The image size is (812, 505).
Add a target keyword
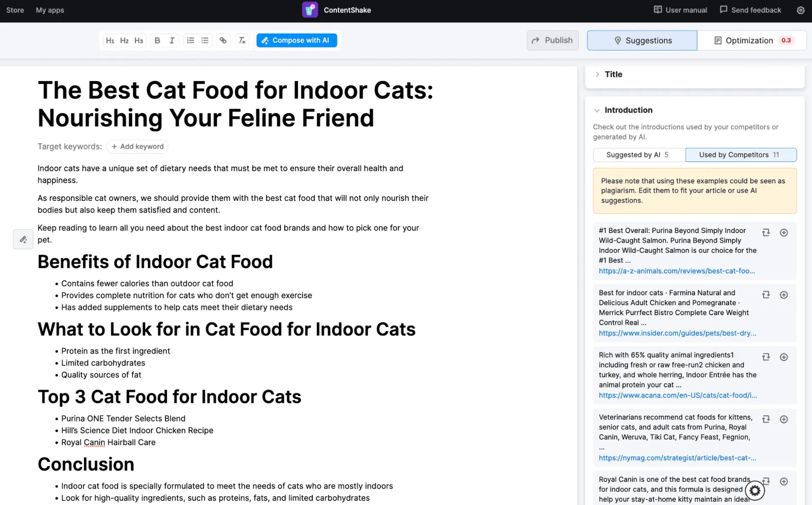137,146
